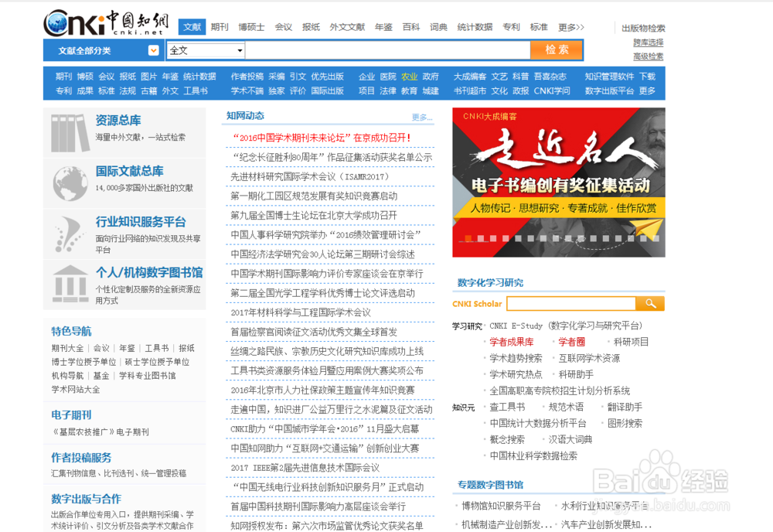Open the red 2016中国学术期刊未来论坛 headline
This screenshot has height=532, width=773.
pos(322,138)
